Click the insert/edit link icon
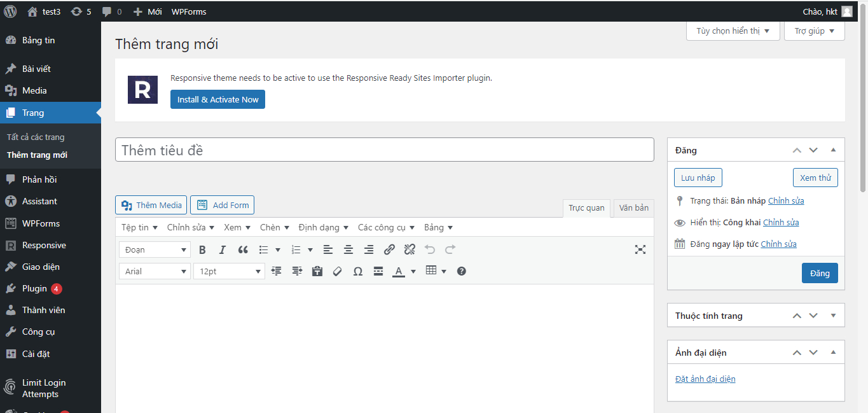The width and height of the screenshot is (868, 413). [x=389, y=249]
